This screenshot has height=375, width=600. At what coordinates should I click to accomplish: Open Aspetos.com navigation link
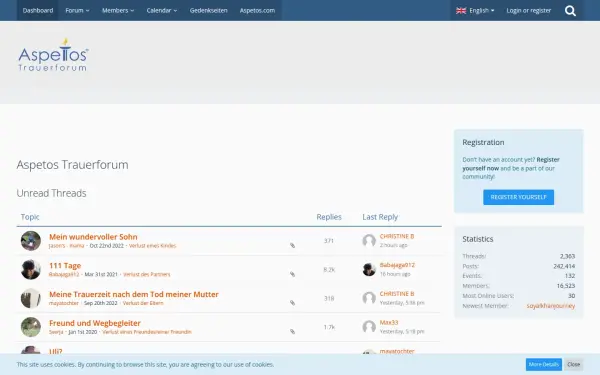pyautogui.click(x=257, y=11)
